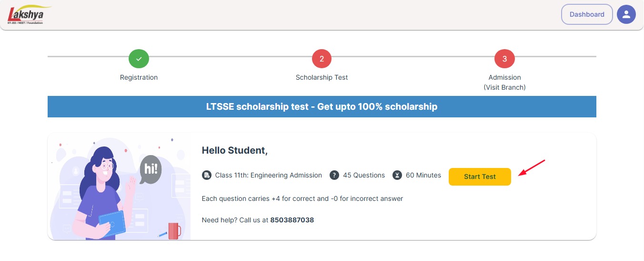Open the Dashboard button
The height and width of the screenshot is (261, 644).
coord(587,14)
